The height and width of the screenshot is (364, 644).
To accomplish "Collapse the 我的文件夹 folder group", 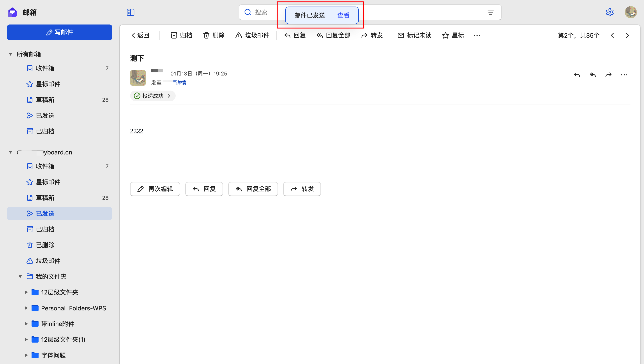I will [x=20, y=276].
